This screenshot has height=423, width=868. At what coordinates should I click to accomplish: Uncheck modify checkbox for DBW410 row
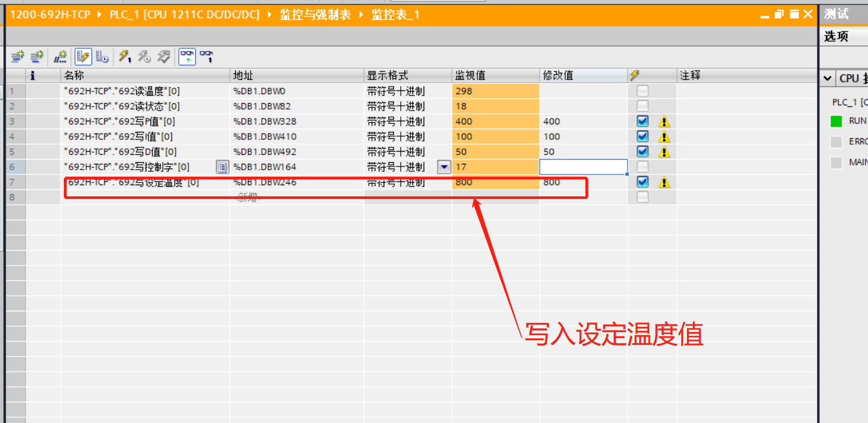[x=642, y=136]
